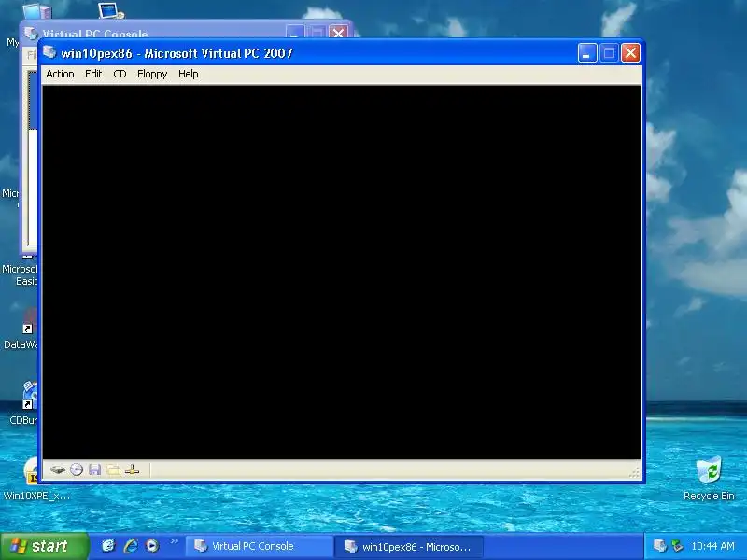Switch to Virtual PC Console taskbar button
Viewport: 747px width, 560px height.
coord(260,546)
